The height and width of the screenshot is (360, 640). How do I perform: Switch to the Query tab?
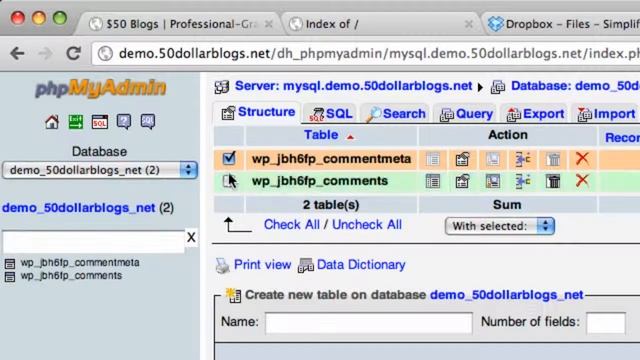tap(466, 113)
